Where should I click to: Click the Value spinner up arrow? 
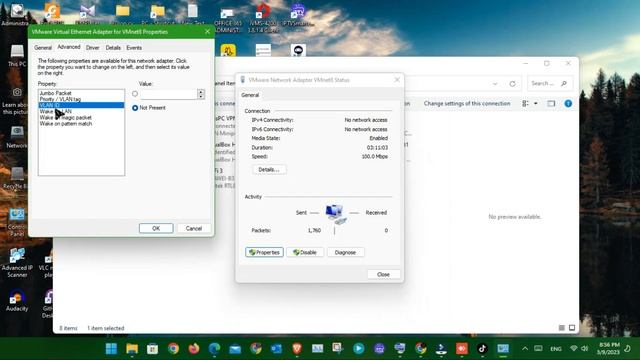201,92
